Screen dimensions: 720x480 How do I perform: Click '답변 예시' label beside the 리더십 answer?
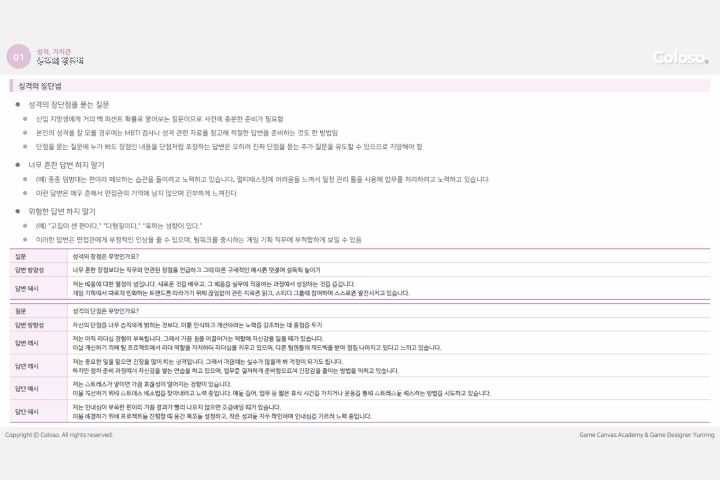click(x=27, y=343)
